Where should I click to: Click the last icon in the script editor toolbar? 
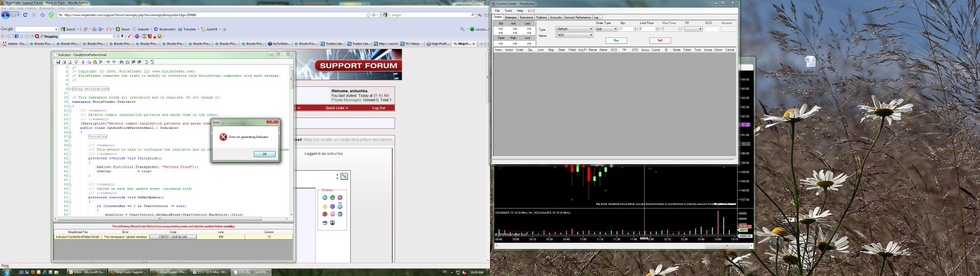pos(152,62)
